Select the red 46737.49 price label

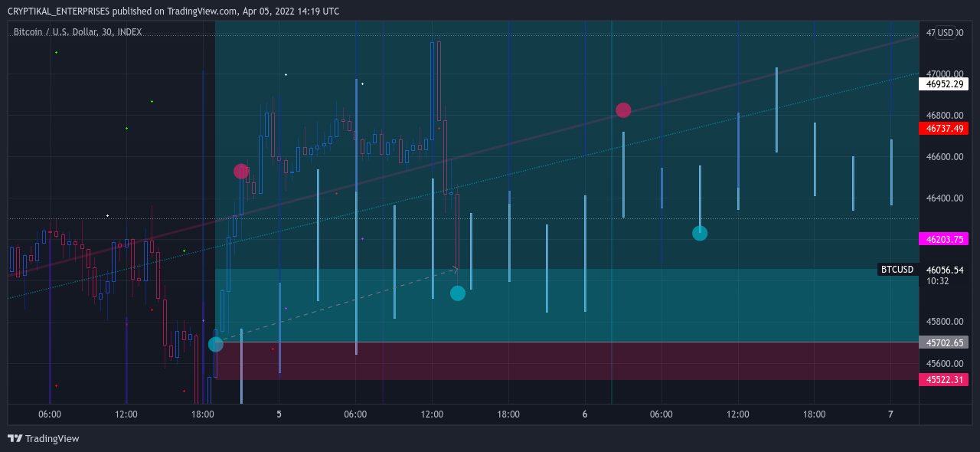[x=943, y=129]
